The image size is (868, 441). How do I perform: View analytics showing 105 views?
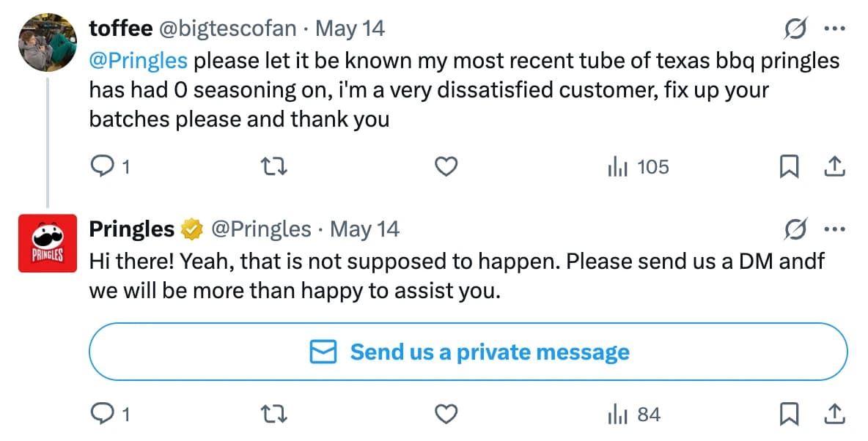638,168
